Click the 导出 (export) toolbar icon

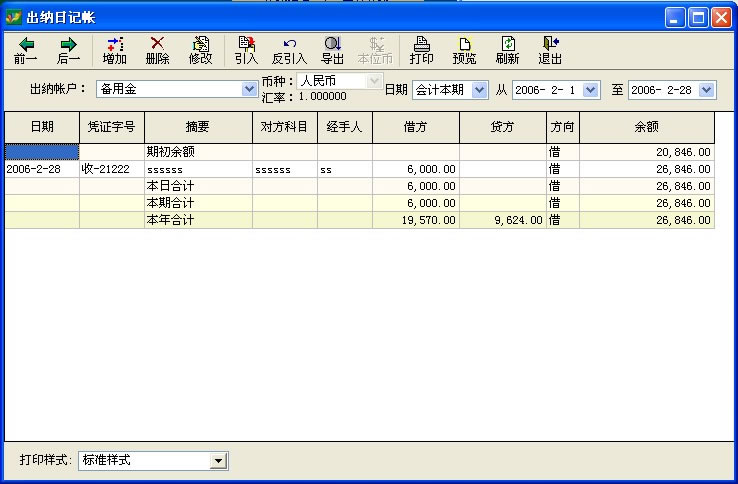tap(332, 44)
